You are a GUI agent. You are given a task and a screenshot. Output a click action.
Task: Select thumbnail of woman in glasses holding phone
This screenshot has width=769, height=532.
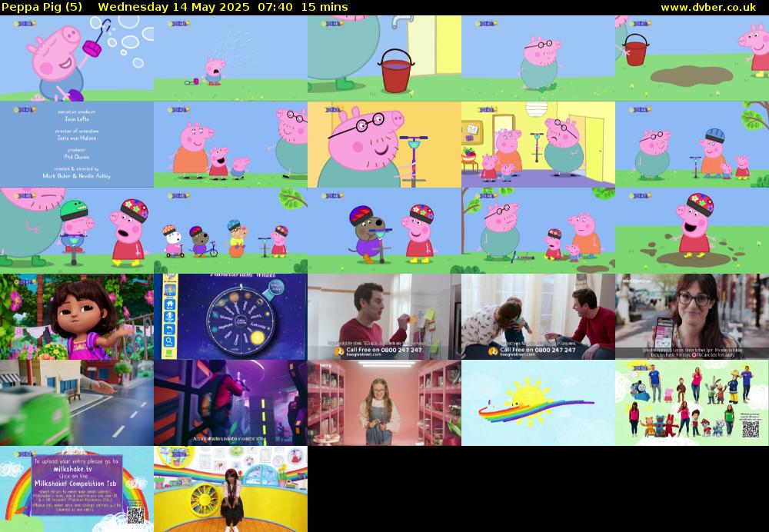[692, 317]
